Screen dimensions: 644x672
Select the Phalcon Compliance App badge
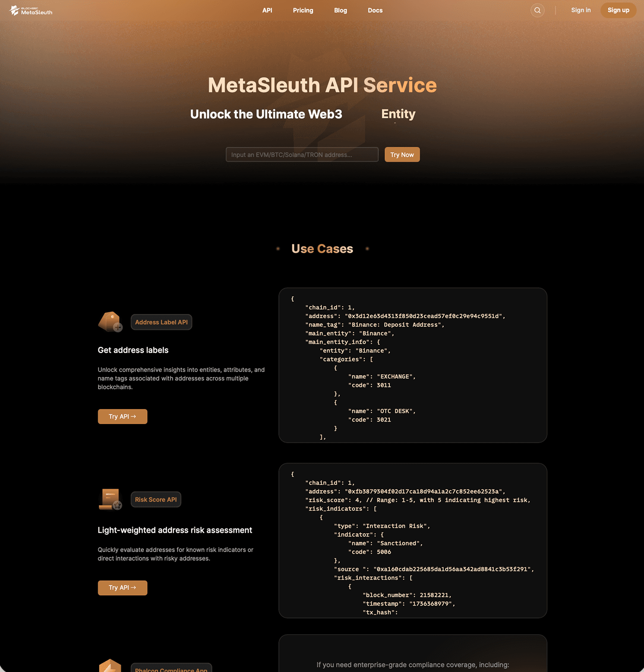point(171,668)
